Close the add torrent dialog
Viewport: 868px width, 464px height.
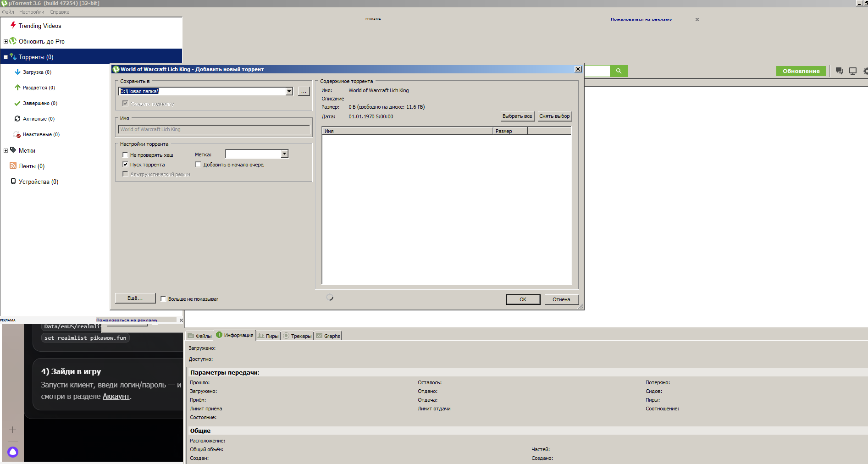tap(578, 69)
